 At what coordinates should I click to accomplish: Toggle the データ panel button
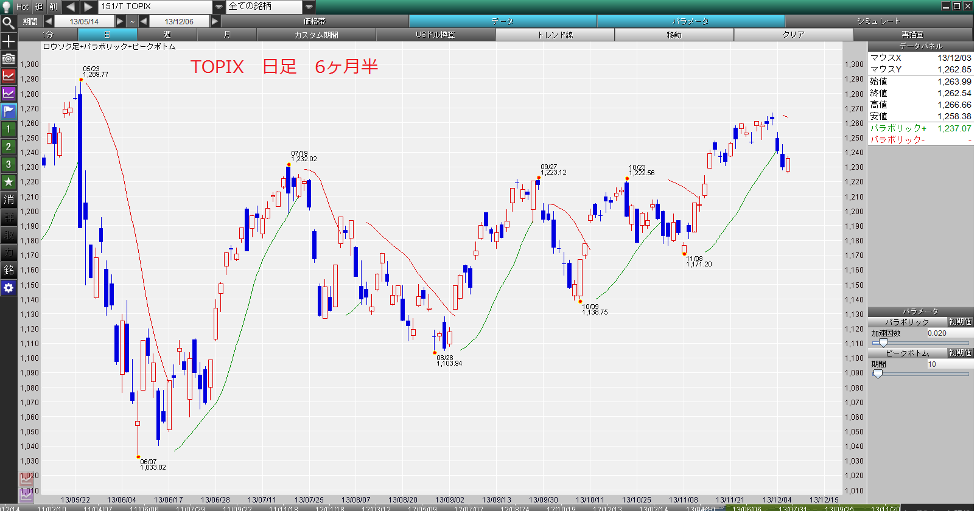tap(503, 21)
